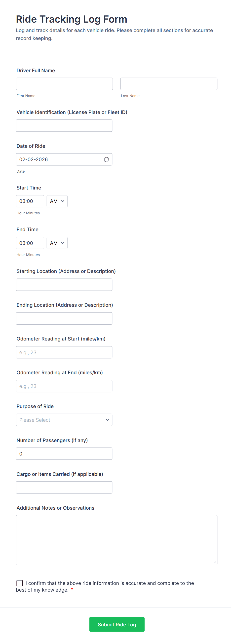Focus the Vehicle Identification field
Screen dimensions: 231x644
(64, 125)
